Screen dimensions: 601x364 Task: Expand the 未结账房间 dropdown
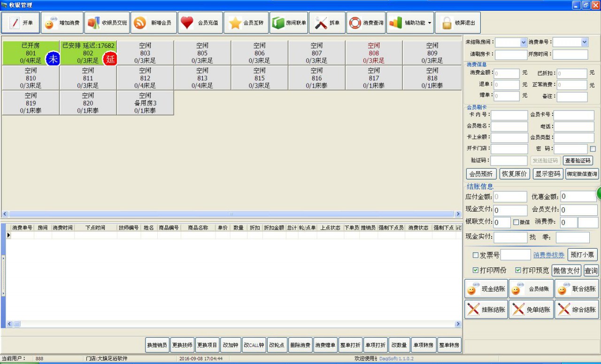point(524,42)
